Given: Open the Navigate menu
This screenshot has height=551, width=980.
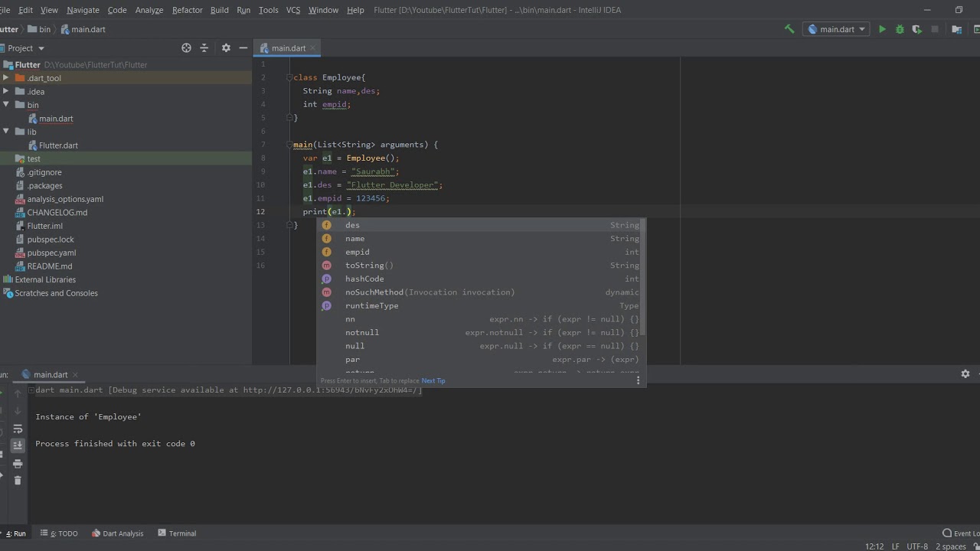Looking at the screenshot, I should 83,10.
